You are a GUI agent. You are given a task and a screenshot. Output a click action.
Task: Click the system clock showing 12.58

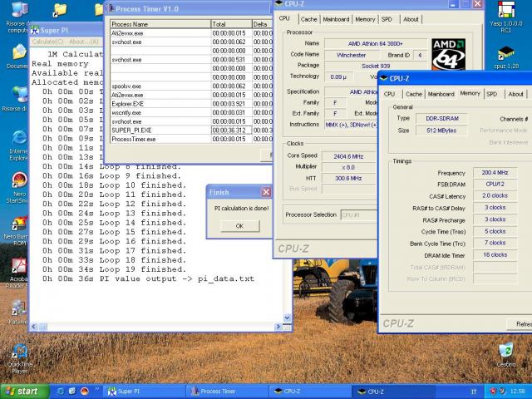[517, 392]
